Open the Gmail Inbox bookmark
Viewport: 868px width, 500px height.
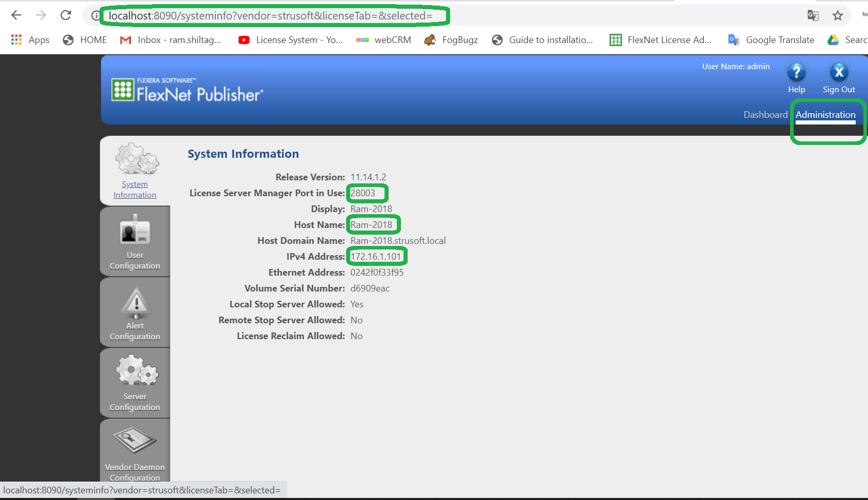(x=170, y=39)
